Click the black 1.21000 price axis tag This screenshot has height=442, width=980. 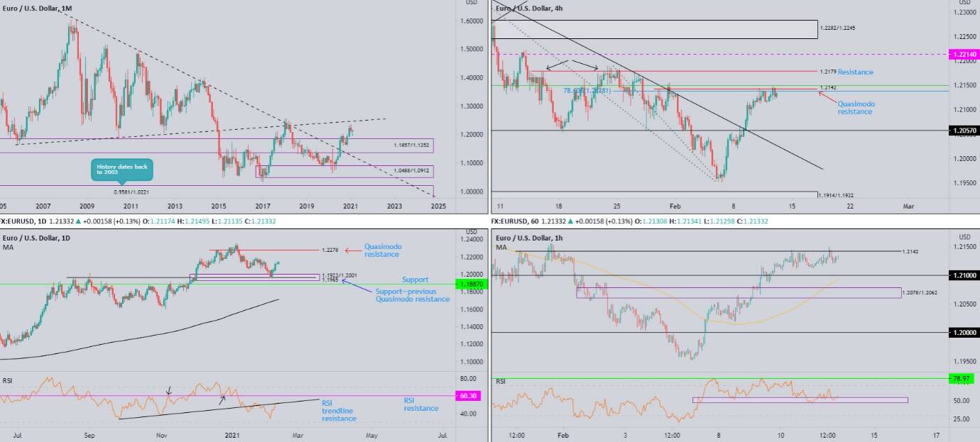click(964, 275)
